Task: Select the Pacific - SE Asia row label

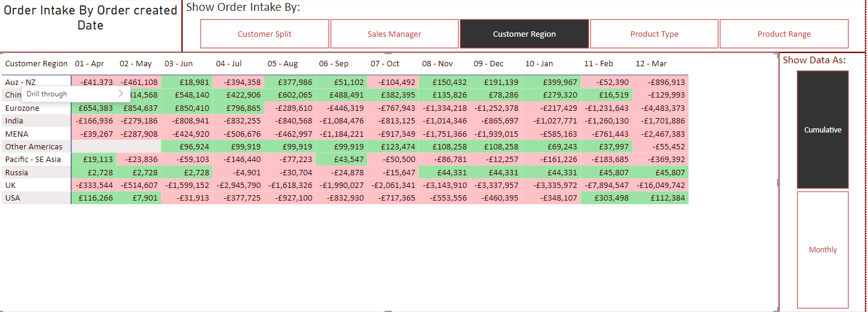Action: coord(33,160)
